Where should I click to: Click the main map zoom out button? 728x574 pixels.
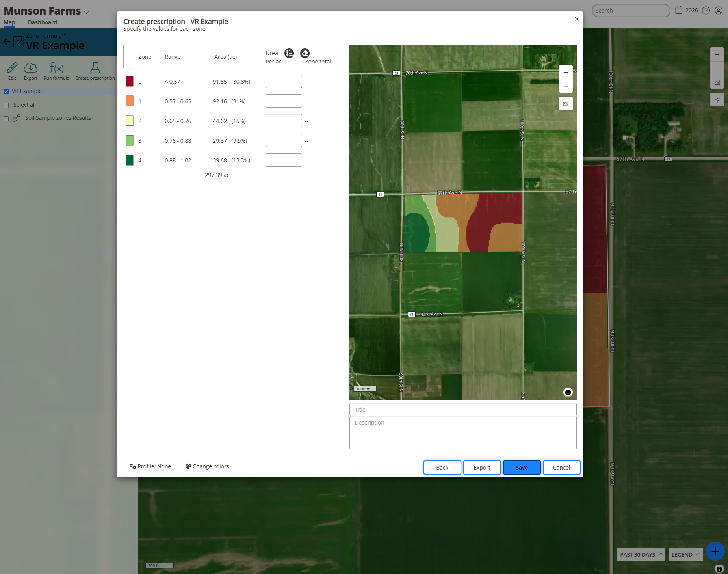pyautogui.click(x=717, y=69)
